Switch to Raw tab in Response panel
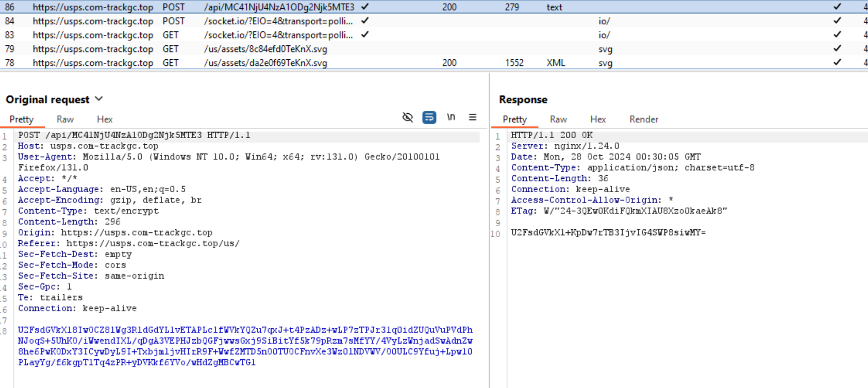 pyautogui.click(x=558, y=120)
